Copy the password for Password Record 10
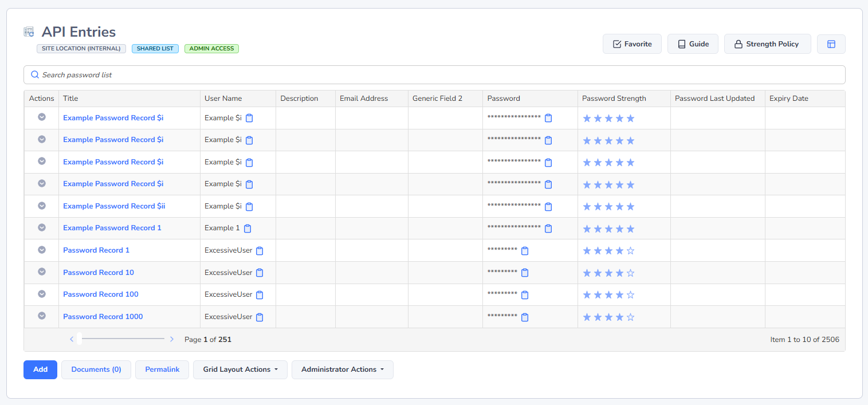Screen dimensions: 868x405 525,273
